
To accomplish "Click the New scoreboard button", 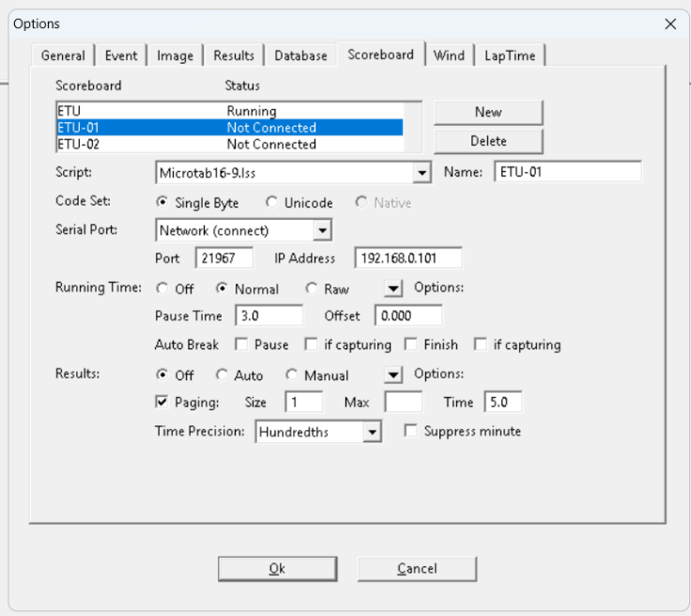I will pyautogui.click(x=488, y=112).
